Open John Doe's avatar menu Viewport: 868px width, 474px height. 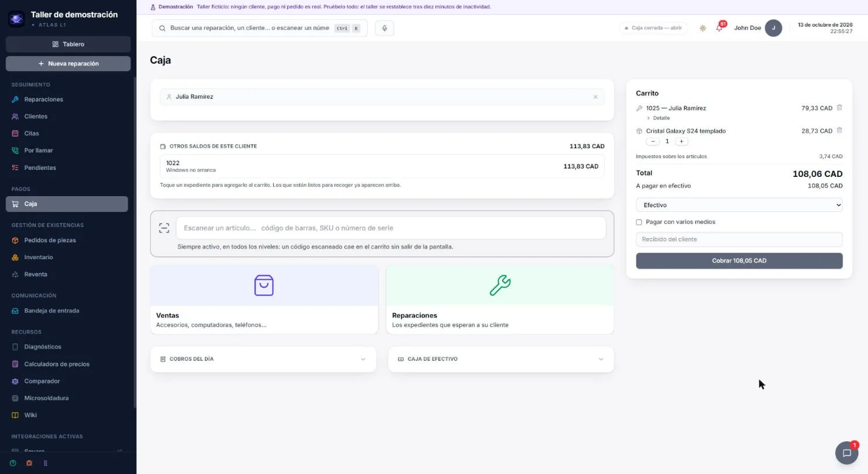(773, 28)
